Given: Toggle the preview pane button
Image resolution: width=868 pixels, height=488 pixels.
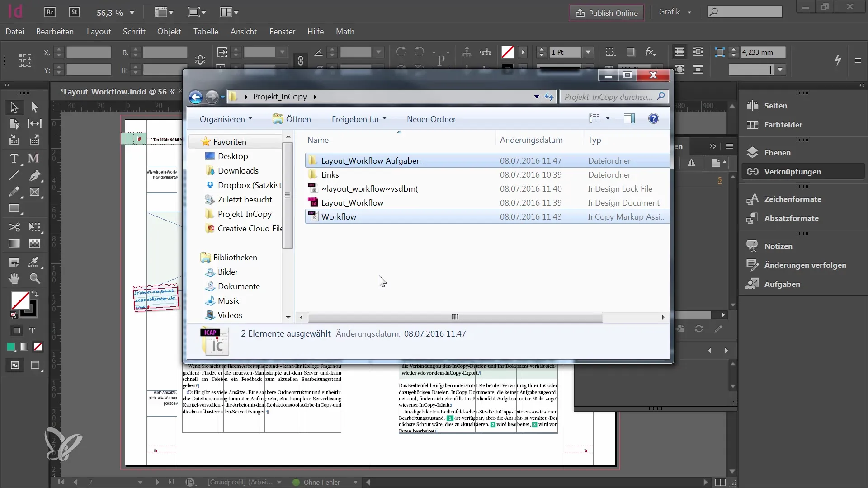Looking at the screenshot, I should tap(630, 118).
